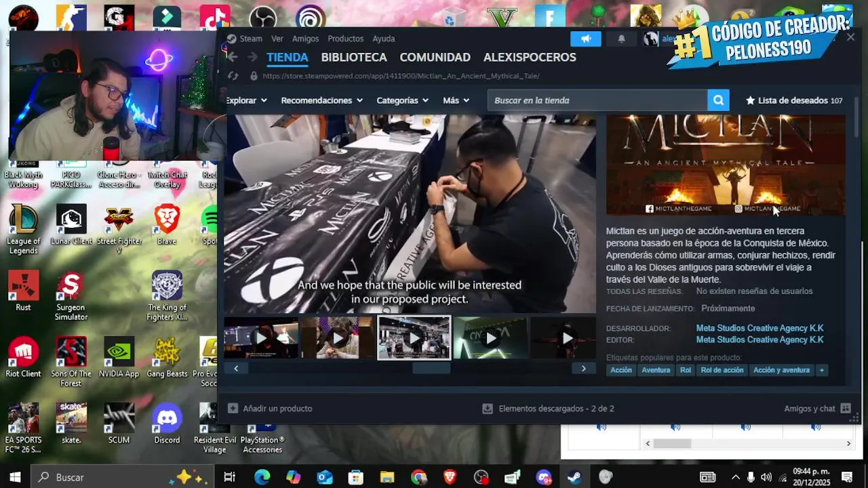Expand more tags with the plus button
Viewport: 868px width, 488px height.
pyautogui.click(x=821, y=370)
